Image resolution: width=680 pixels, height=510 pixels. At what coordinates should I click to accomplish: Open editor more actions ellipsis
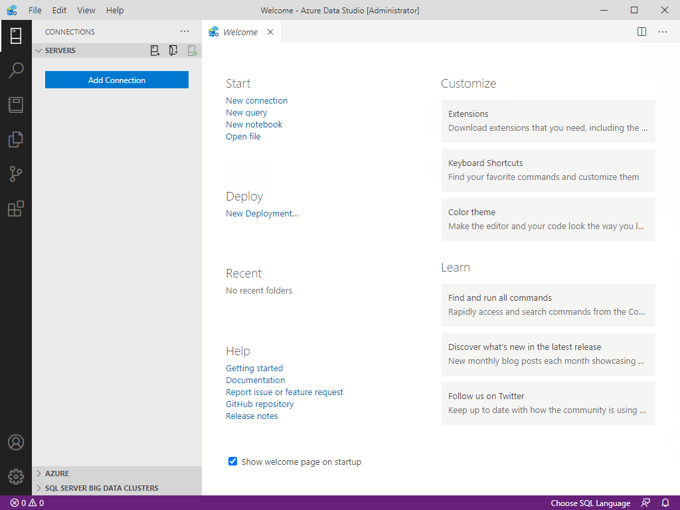(663, 32)
